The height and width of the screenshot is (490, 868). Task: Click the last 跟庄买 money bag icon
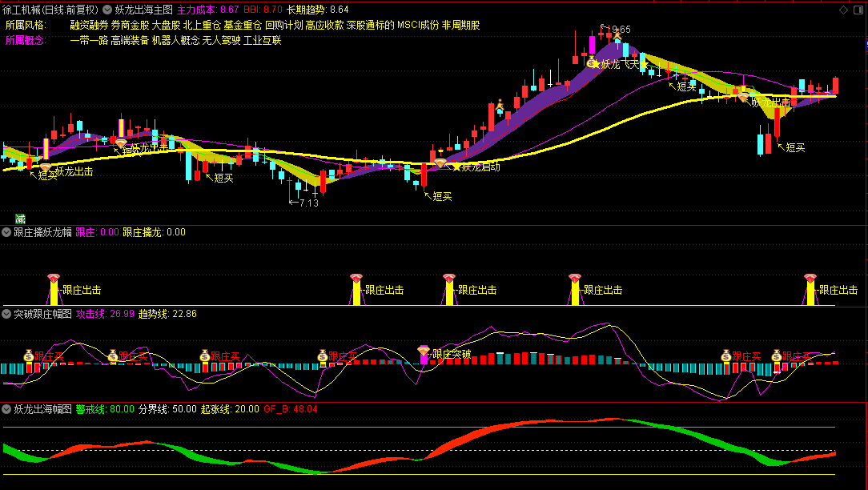(777, 355)
